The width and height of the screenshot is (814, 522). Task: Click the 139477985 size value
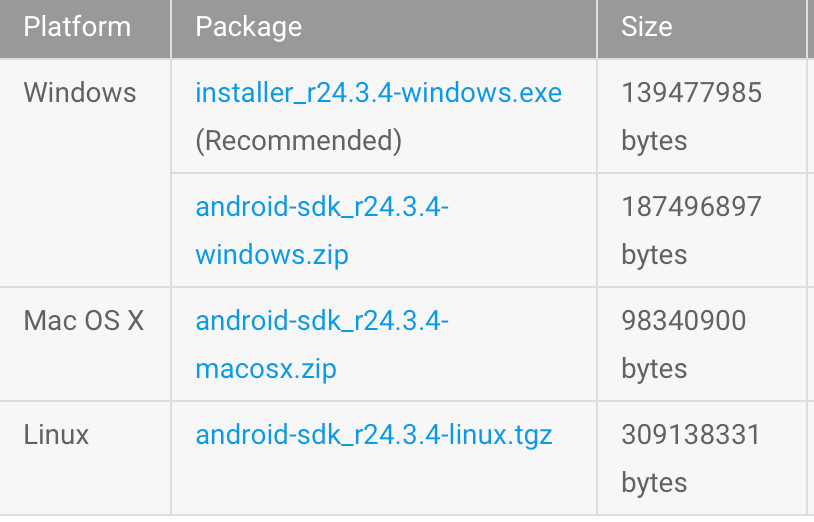coord(691,93)
